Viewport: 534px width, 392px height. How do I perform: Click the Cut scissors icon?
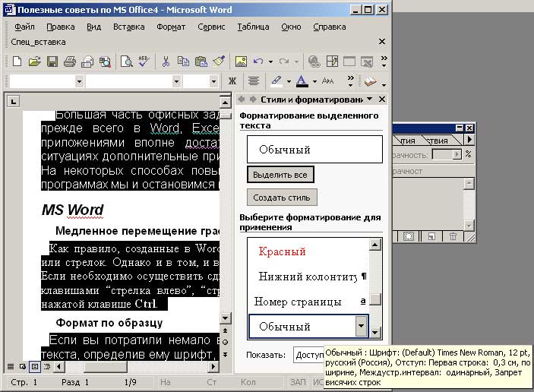click(x=166, y=62)
